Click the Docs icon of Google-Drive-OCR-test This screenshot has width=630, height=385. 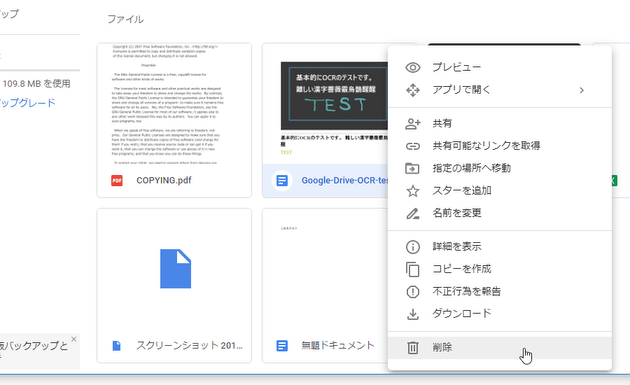pos(282,180)
